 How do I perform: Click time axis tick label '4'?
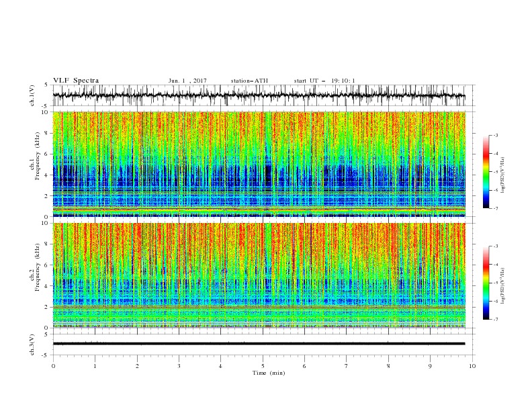220,366
